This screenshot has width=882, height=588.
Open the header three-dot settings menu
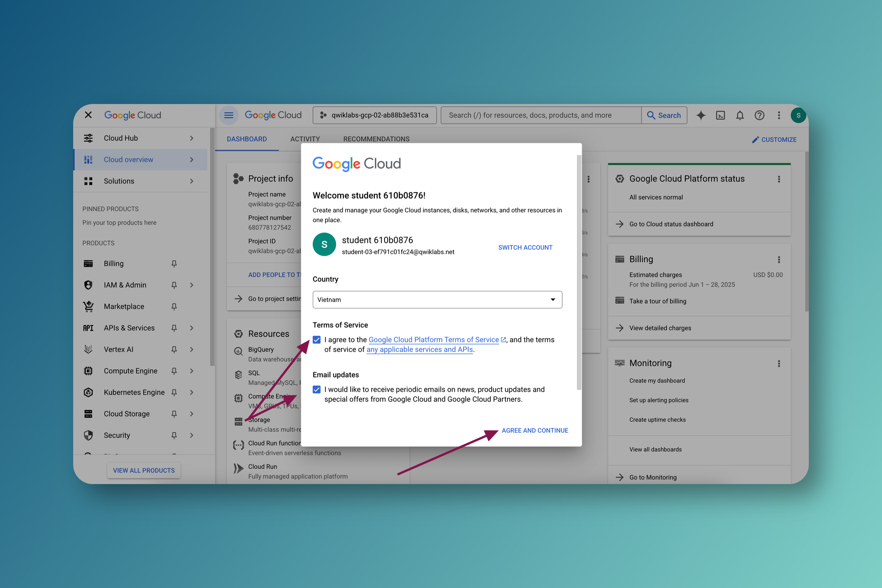(779, 115)
